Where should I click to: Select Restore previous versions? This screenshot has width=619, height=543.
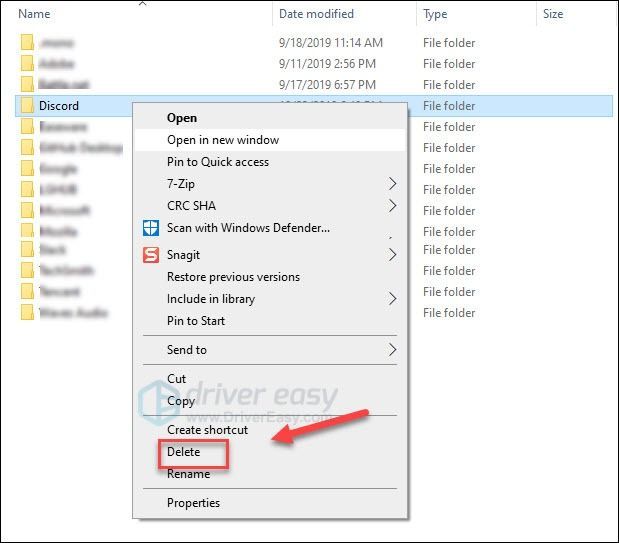233,277
